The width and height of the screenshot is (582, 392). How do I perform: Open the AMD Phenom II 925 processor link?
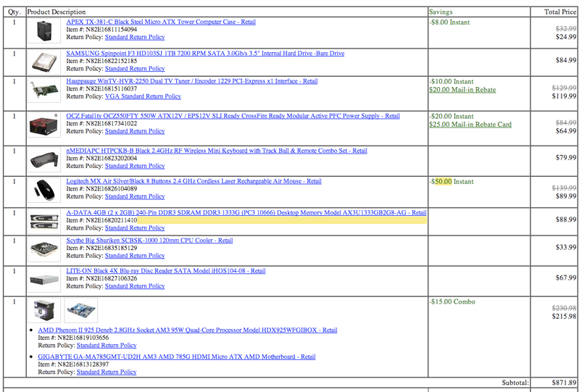[x=188, y=330]
